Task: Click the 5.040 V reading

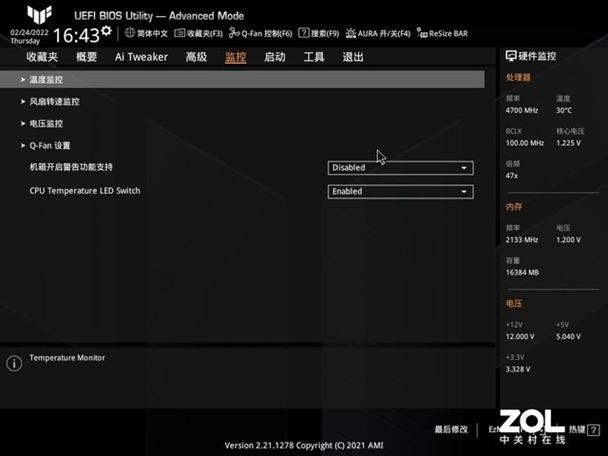Action: [x=568, y=337]
